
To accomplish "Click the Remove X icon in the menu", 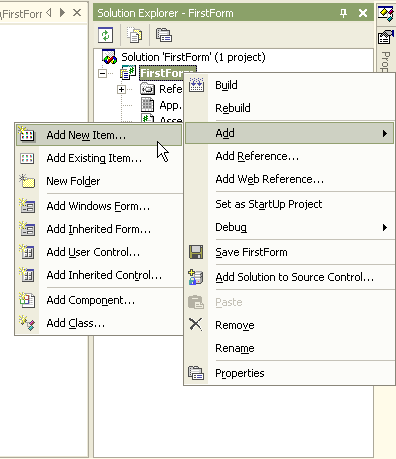I will [196, 324].
